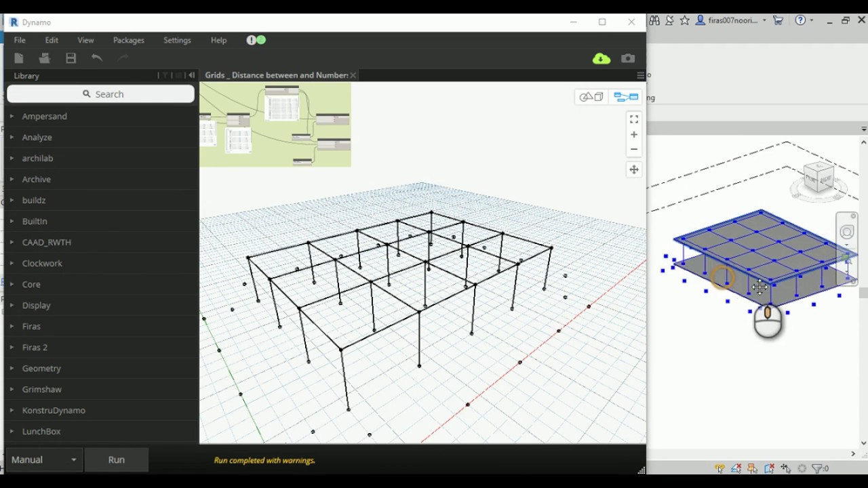This screenshot has height=488, width=868.
Task: Click the Revit horizontal scroll right arrow
Action: [853, 454]
